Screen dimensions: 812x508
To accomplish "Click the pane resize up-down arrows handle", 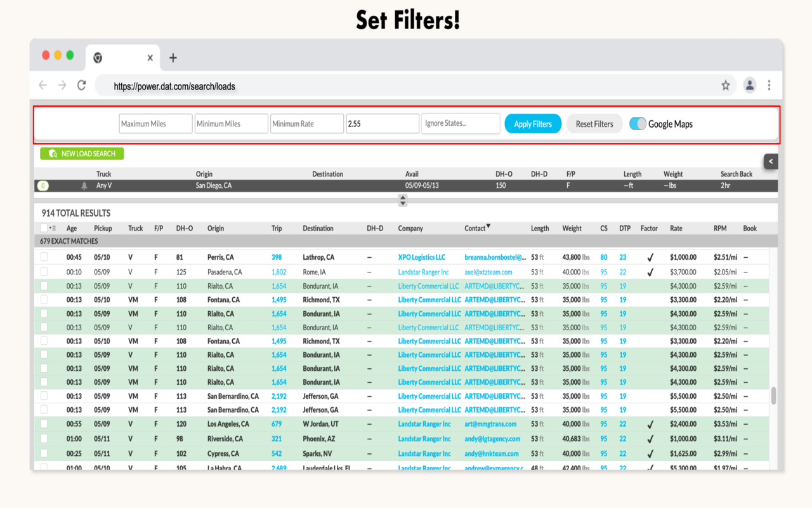I will (403, 201).
